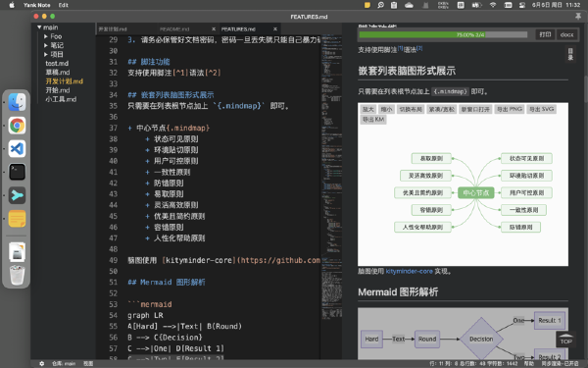Image resolution: width=588 pixels, height=368 pixels.
Task: Click footnote reference 1 in the preview
Action: (x=401, y=48)
